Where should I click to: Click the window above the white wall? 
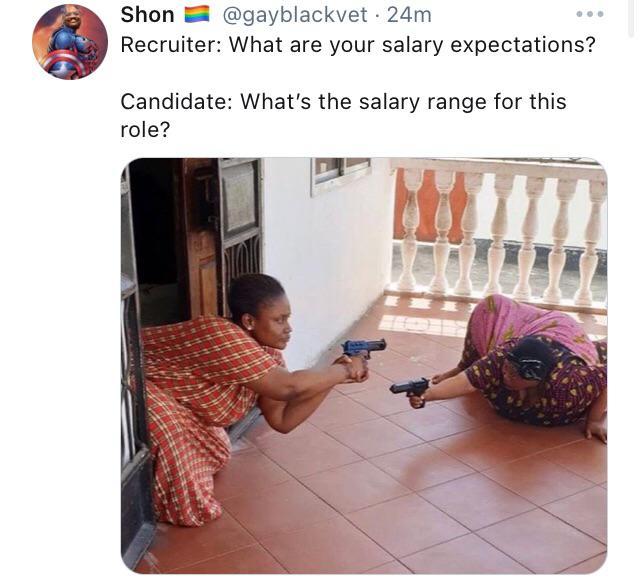[341, 173]
